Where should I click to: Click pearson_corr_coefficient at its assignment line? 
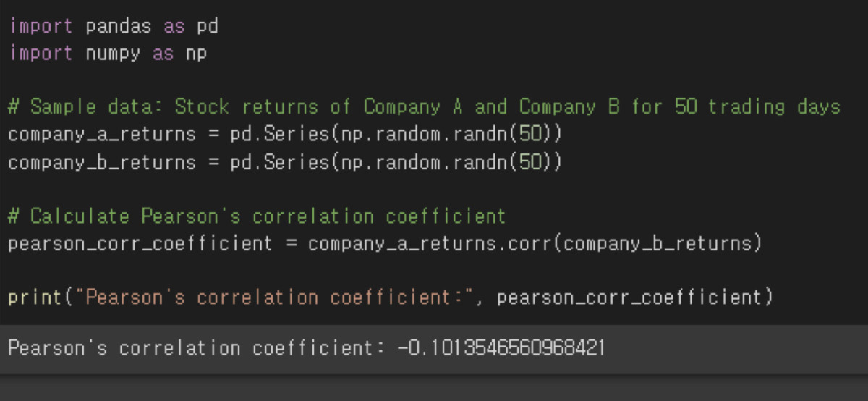click(x=141, y=243)
